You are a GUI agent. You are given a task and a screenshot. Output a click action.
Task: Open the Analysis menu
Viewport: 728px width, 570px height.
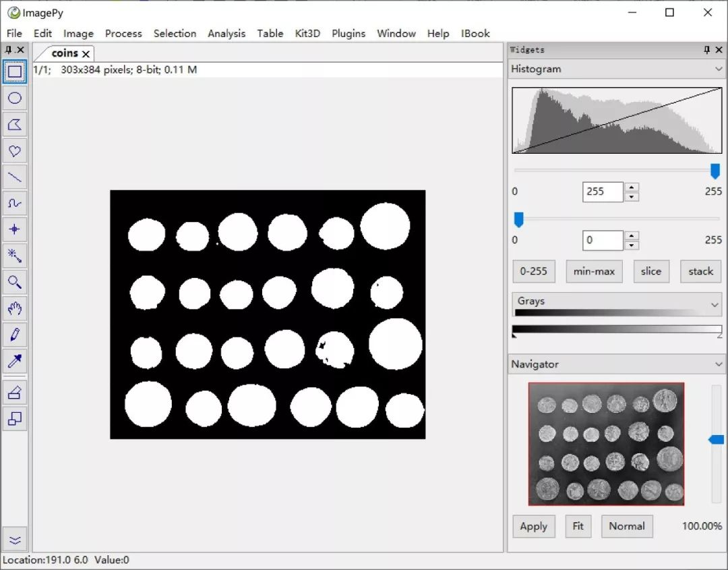point(226,33)
